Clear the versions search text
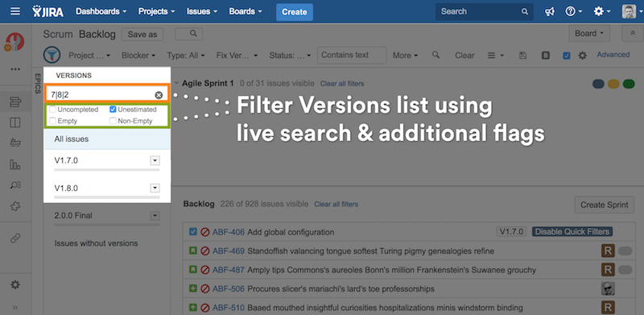Viewport: 644px width, 315px height. [159, 95]
